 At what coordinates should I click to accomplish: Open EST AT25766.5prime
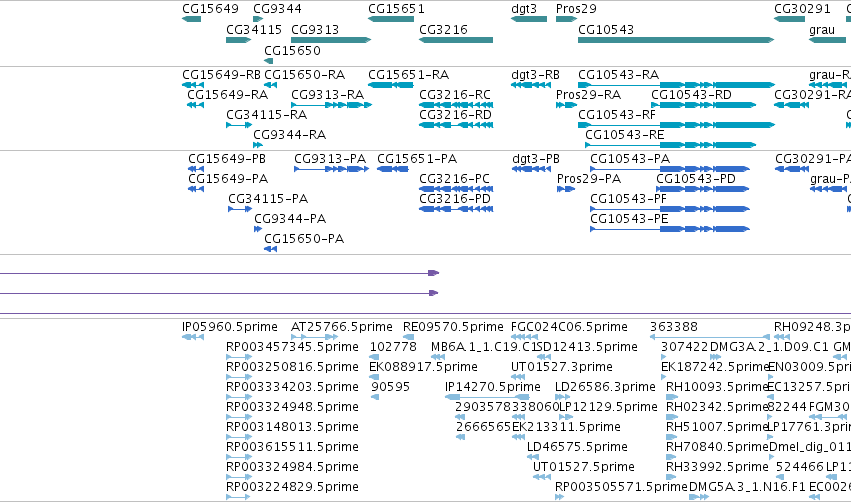(314, 337)
